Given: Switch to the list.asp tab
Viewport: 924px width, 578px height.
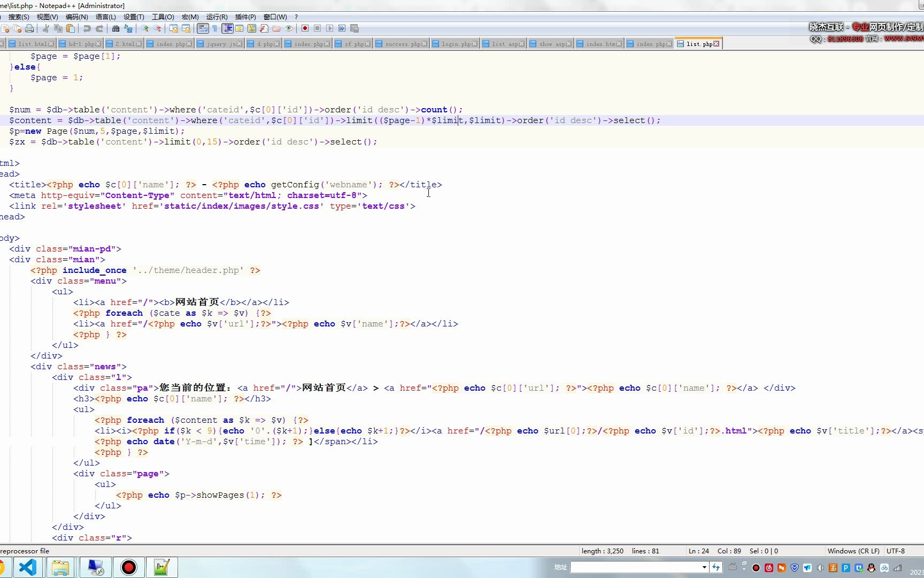Looking at the screenshot, I should click(x=504, y=44).
